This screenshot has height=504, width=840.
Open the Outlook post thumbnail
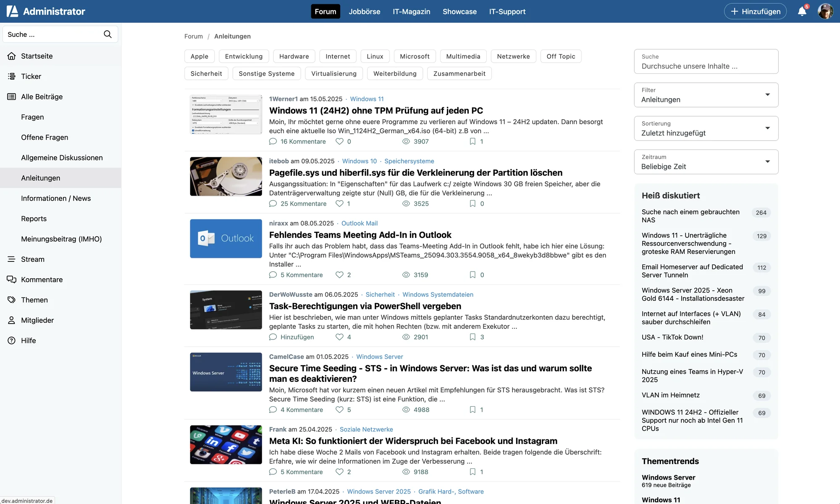226,239
